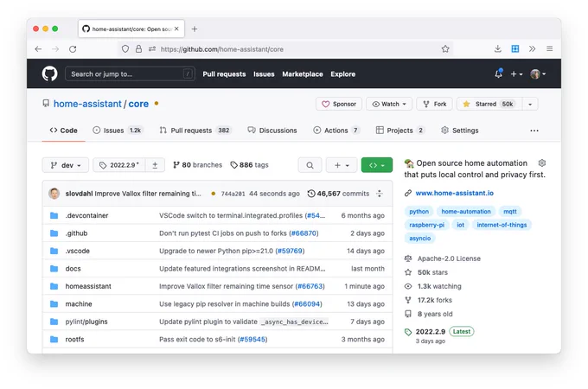
Task: Reload the page with the refresh icon
Action: [x=73, y=49]
